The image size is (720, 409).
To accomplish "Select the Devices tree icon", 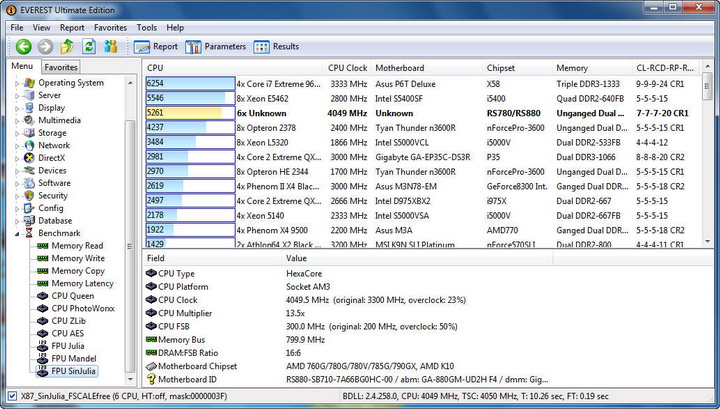I will click(x=29, y=171).
